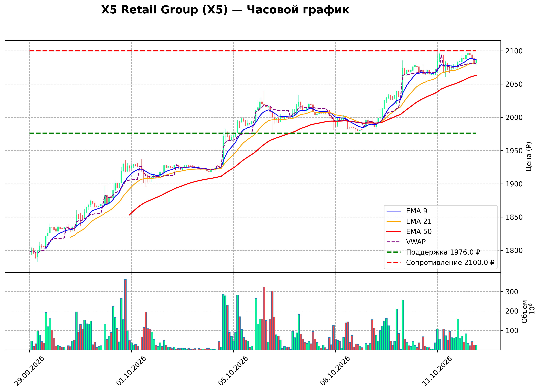Screen dimensions: 541x392
Task: Click the date label 11.10.2026
Action: [437, 371]
